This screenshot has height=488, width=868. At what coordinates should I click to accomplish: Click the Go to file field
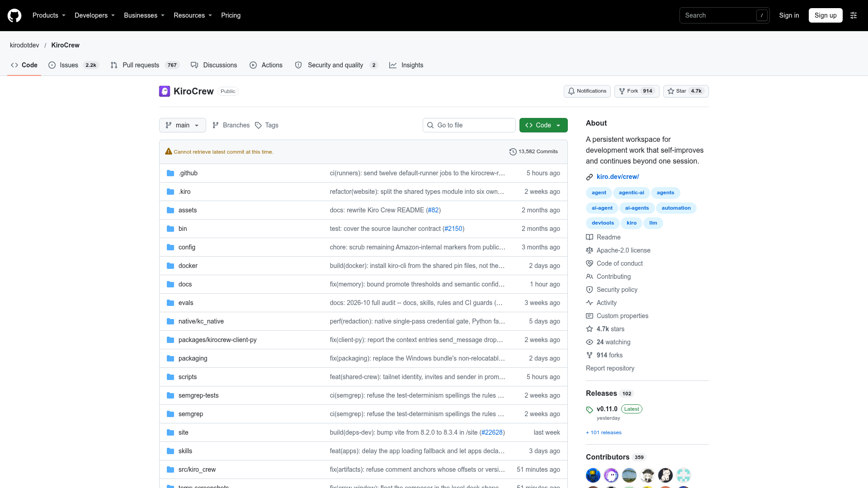(x=469, y=125)
